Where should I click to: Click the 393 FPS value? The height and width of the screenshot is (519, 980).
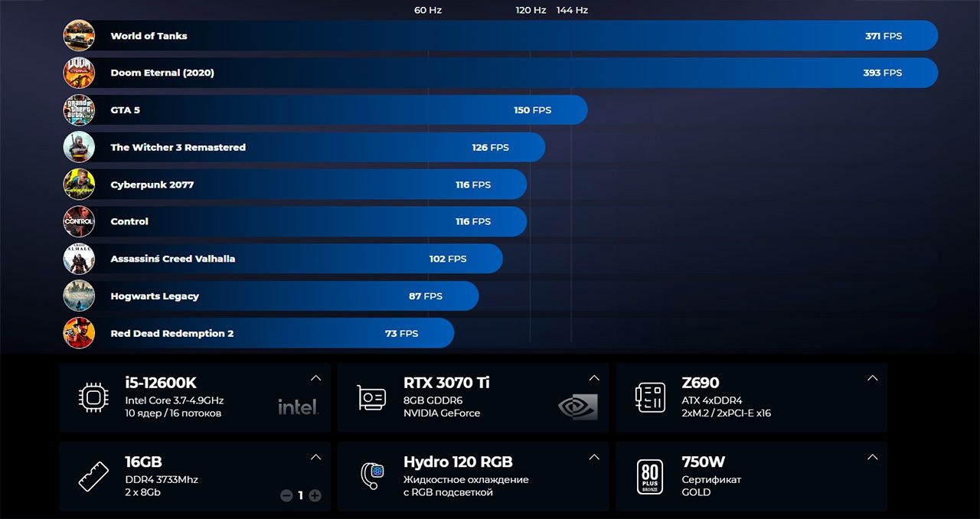pyautogui.click(x=883, y=73)
